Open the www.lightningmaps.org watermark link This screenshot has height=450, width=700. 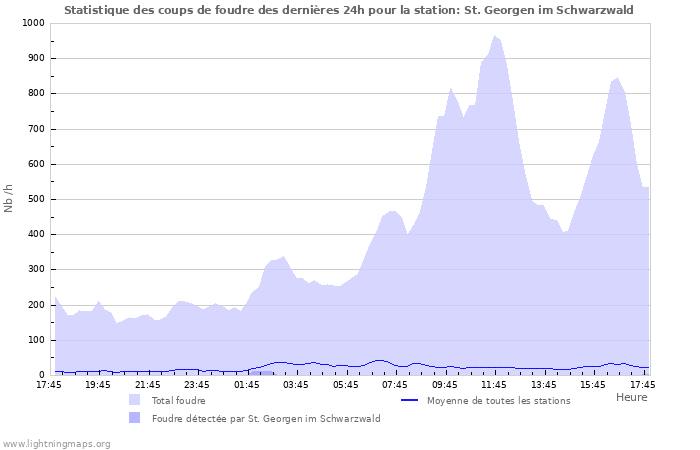tap(56, 443)
